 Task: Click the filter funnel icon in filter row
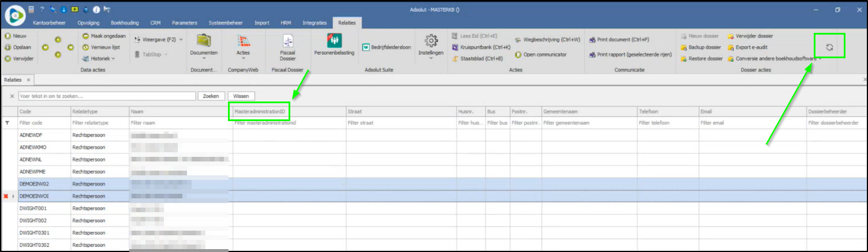8,123
